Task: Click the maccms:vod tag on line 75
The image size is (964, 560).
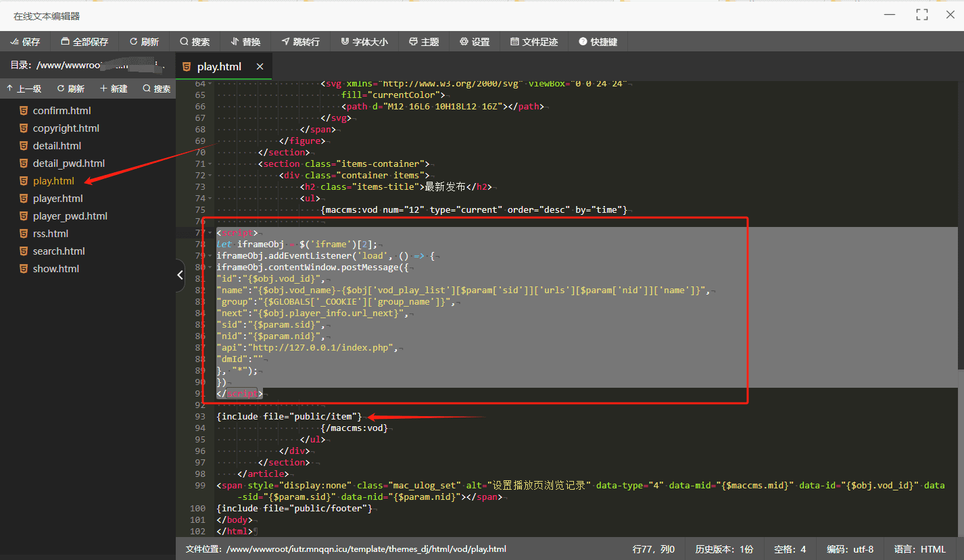Action: point(475,210)
